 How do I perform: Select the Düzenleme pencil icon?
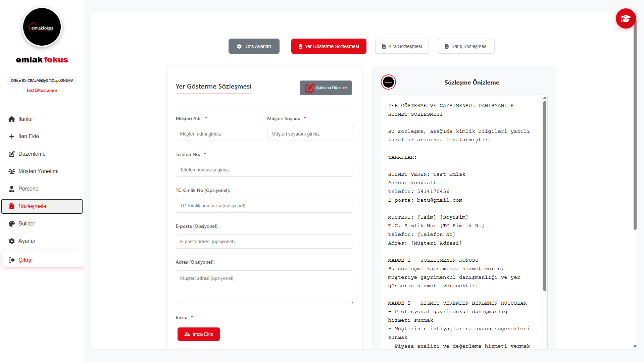pyautogui.click(x=11, y=154)
